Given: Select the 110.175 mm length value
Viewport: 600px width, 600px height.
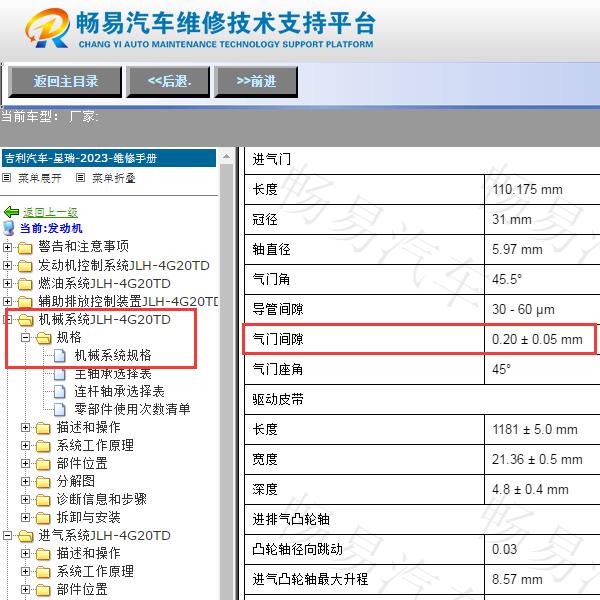Looking at the screenshot, I should click(527, 189).
